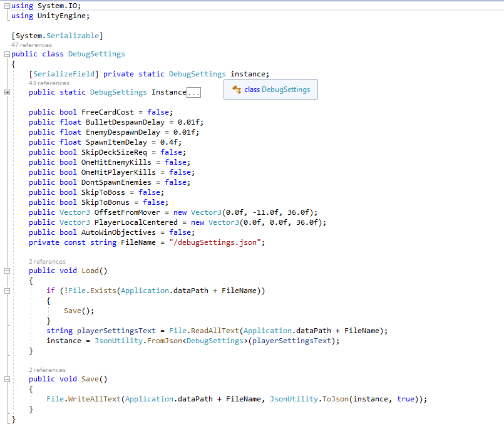Place cursor on DontSpawnEnemies field
The image size is (504, 444).
[116, 182]
